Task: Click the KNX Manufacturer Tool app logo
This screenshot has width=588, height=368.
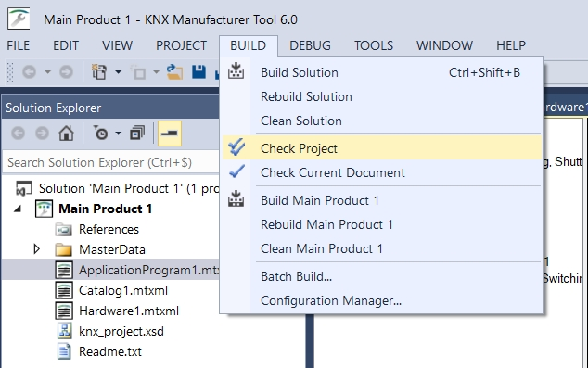Action: (x=19, y=19)
